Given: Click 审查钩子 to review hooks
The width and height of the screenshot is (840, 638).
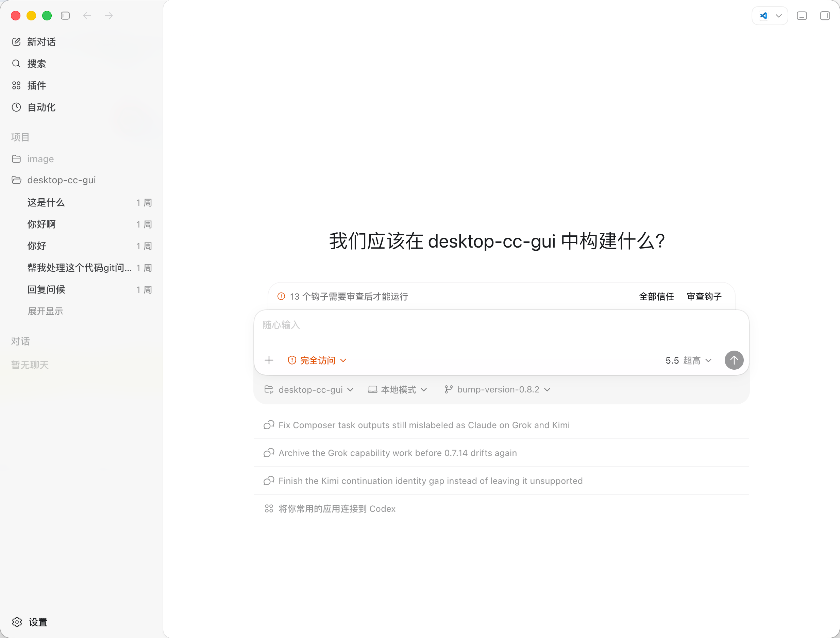Looking at the screenshot, I should tap(704, 297).
